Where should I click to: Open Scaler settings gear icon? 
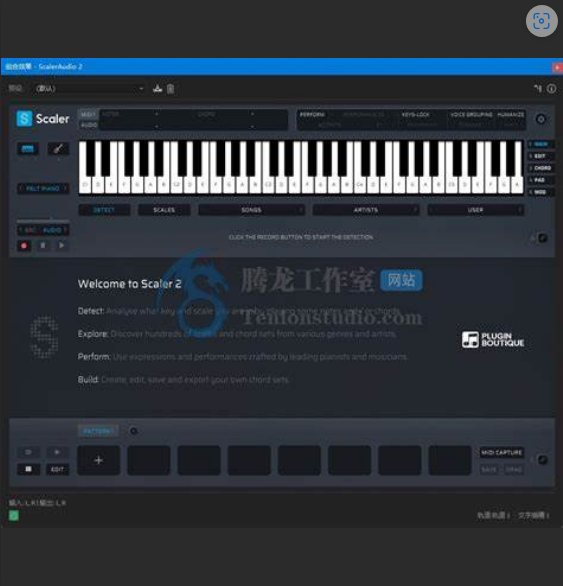tap(541, 119)
